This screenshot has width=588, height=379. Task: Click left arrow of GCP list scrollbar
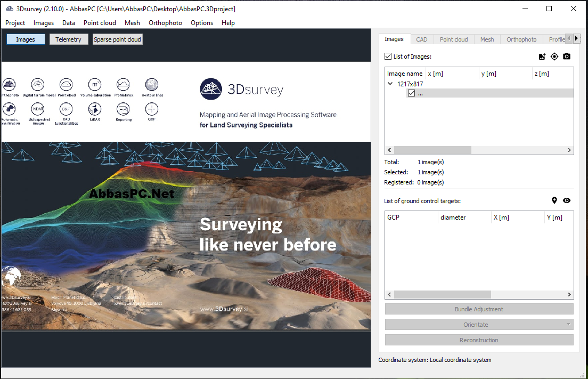click(x=389, y=295)
